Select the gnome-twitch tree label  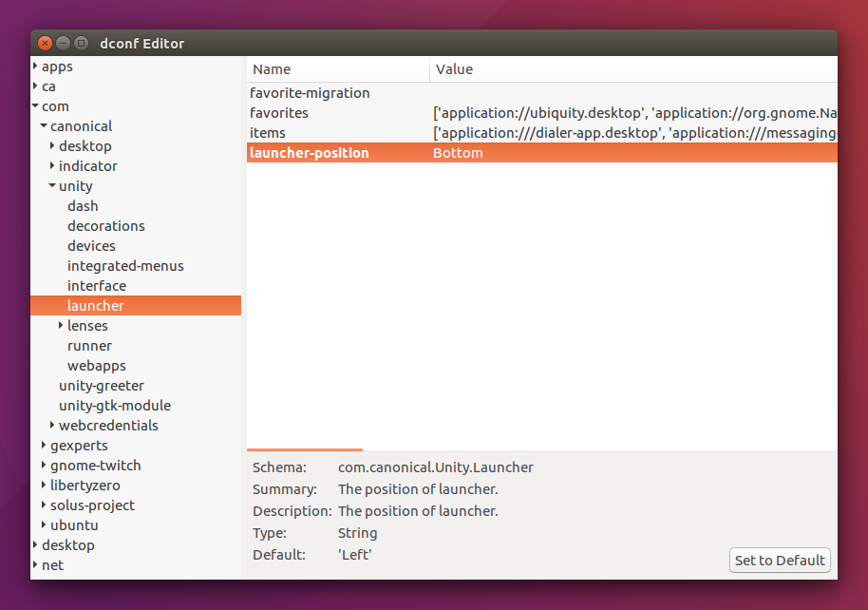pos(95,466)
